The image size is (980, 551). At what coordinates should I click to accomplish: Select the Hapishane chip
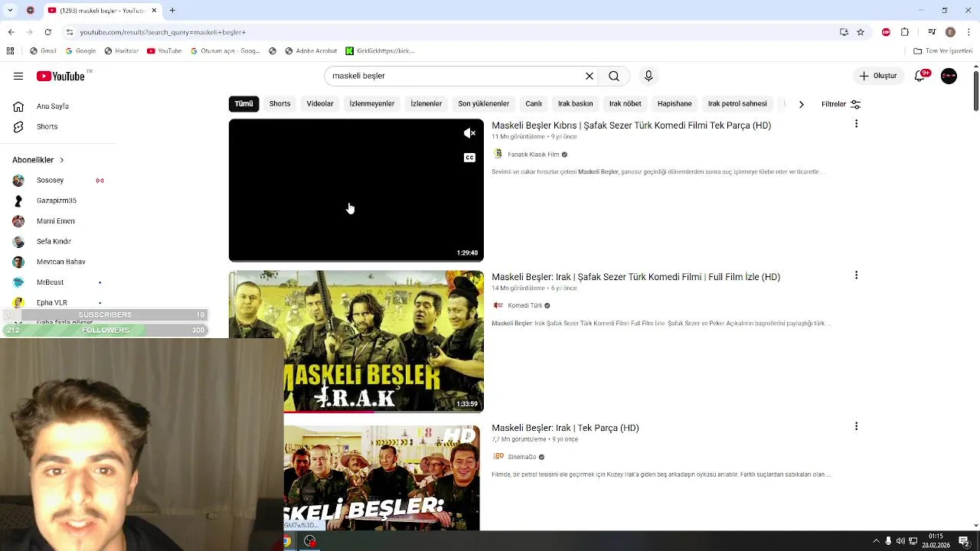point(675,103)
